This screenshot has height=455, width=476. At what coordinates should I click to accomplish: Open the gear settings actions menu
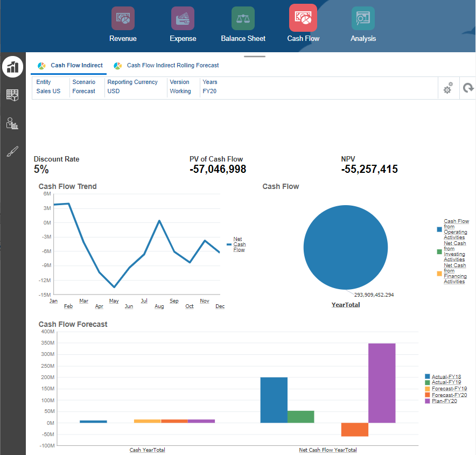(448, 88)
